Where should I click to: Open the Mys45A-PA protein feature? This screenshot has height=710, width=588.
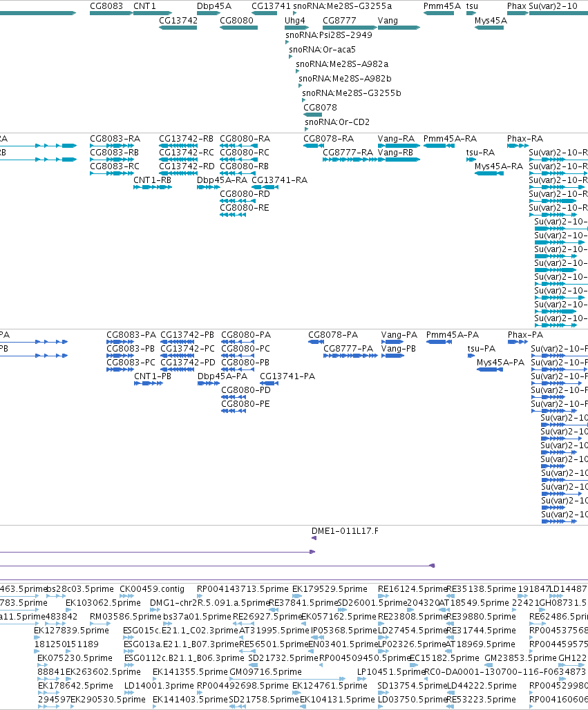coord(490,370)
